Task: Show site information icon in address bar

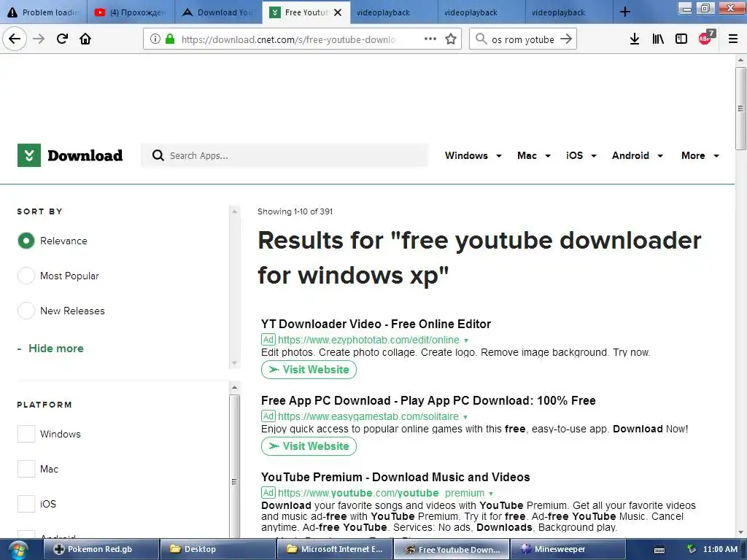Action: tap(155, 39)
